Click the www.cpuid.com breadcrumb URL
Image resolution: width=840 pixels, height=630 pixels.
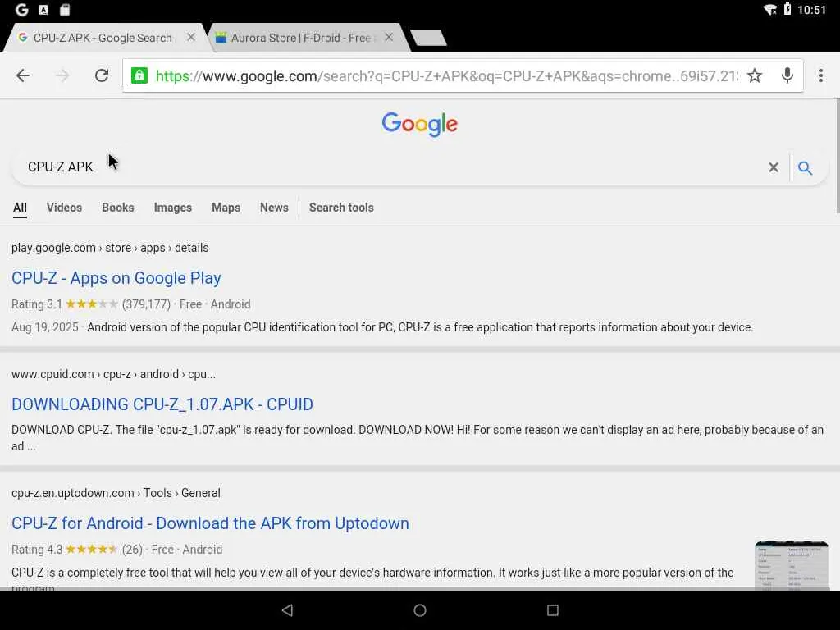click(113, 374)
